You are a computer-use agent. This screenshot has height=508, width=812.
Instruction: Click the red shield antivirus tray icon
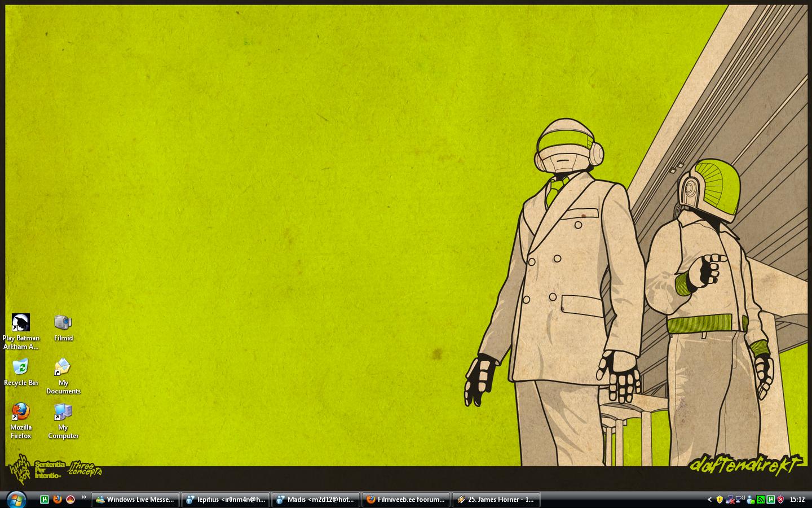pos(780,500)
